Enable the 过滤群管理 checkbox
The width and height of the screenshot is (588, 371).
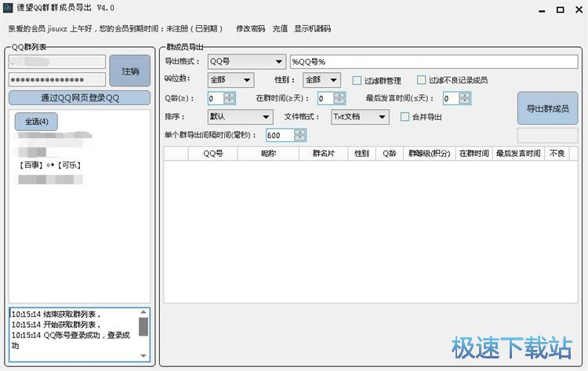[358, 80]
